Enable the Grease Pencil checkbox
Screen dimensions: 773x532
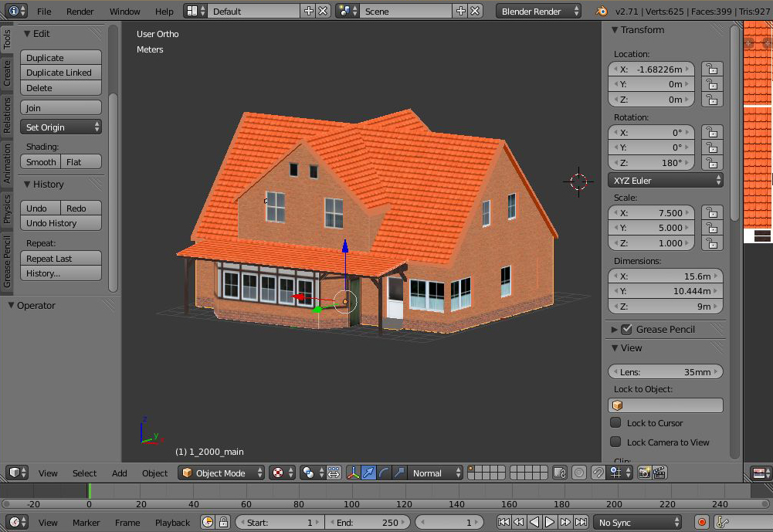coord(626,329)
